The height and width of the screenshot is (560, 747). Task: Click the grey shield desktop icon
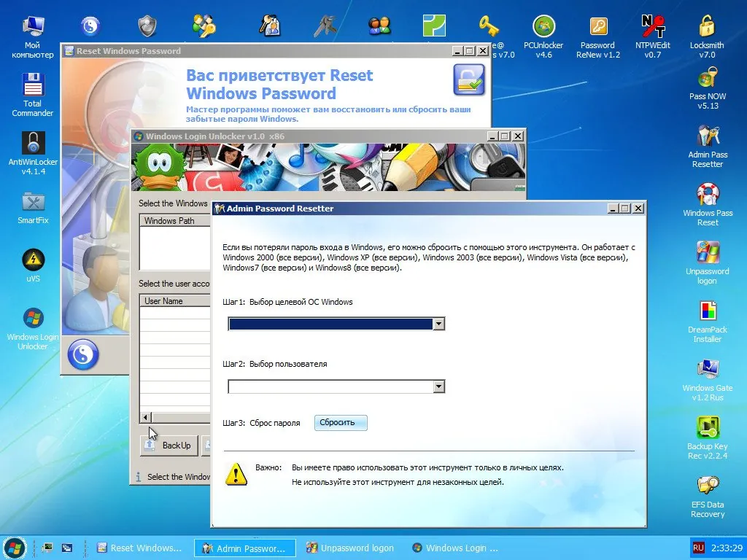147,26
